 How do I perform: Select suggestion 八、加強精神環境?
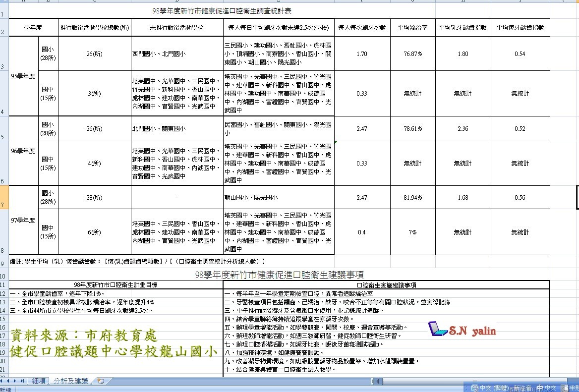tap(274, 352)
